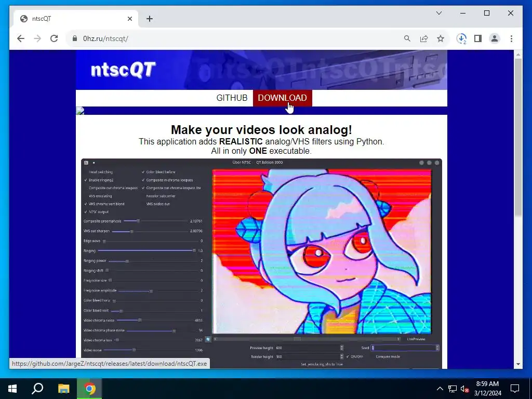Open the Windows notification center

pos(515,389)
